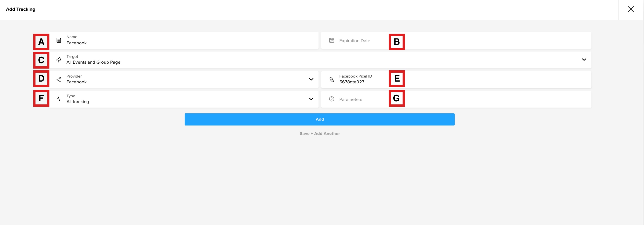Click the Add Tracking title text

point(21,9)
